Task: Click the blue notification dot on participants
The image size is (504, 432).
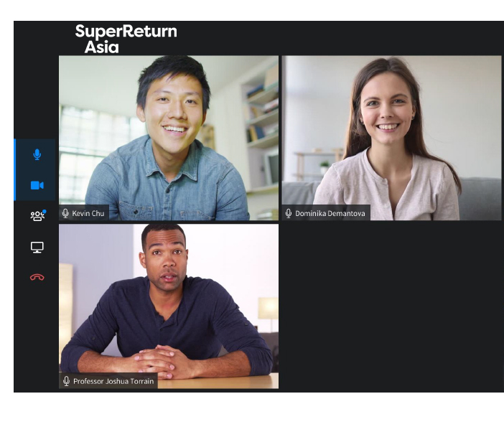Action: (45, 212)
